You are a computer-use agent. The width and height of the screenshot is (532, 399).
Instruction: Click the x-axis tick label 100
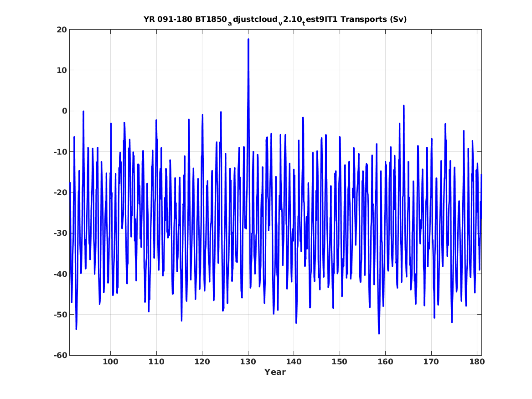click(111, 362)
